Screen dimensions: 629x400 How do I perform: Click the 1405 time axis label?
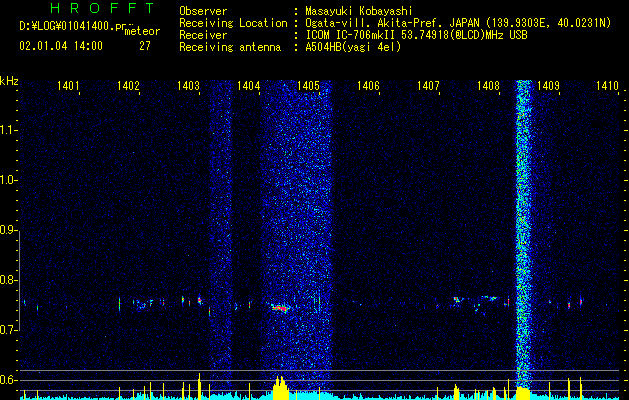308,85
